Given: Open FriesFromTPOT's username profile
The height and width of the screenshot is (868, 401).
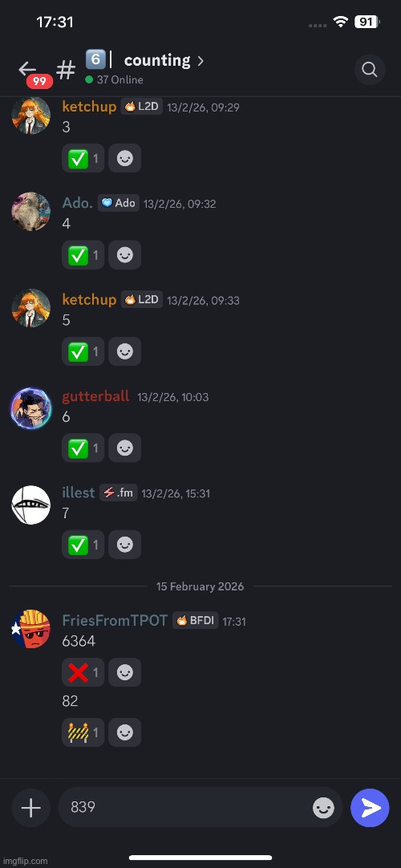Looking at the screenshot, I should tap(115, 621).
